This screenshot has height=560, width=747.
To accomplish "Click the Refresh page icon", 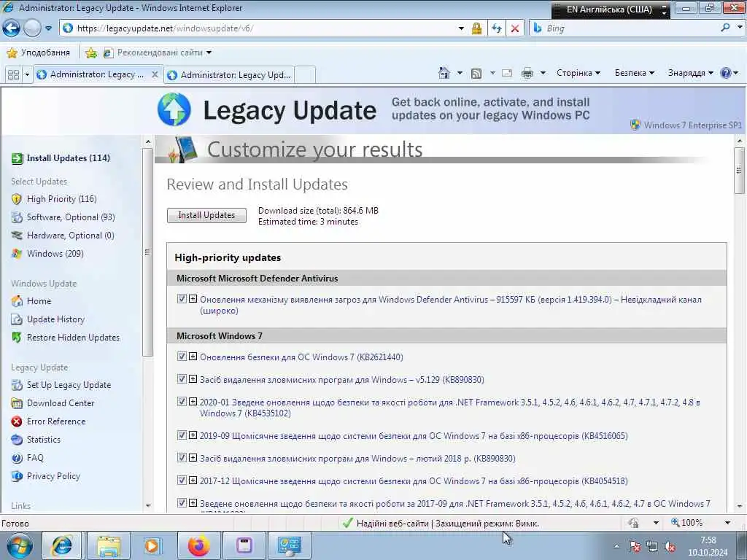I will [496, 28].
